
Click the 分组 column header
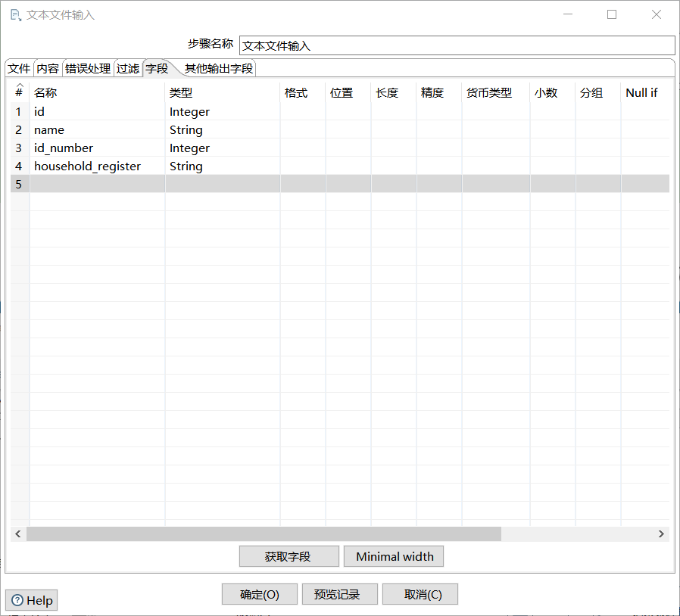598,92
